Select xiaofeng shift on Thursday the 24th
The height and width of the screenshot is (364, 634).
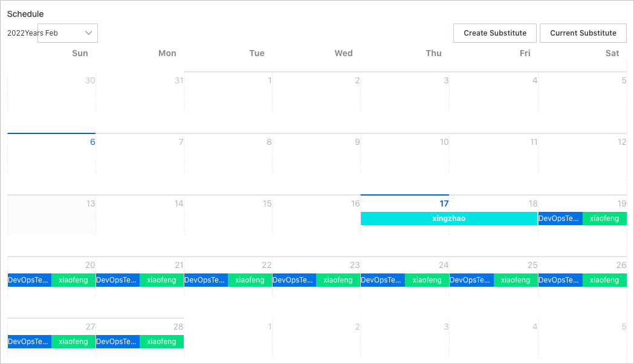coord(427,280)
